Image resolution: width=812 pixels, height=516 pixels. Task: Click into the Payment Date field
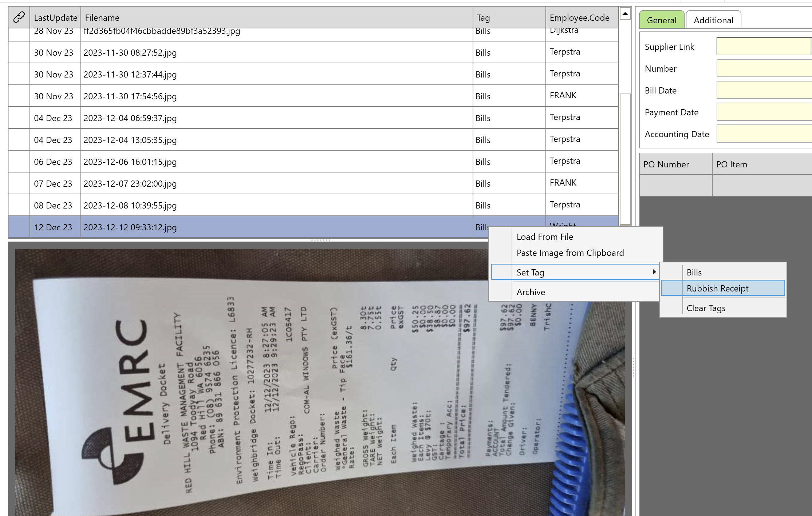point(764,112)
